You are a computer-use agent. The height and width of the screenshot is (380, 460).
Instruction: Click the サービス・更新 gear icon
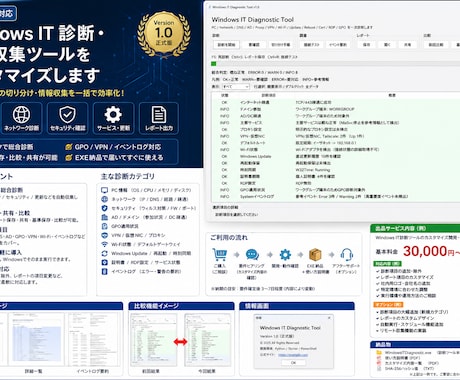(x=113, y=114)
